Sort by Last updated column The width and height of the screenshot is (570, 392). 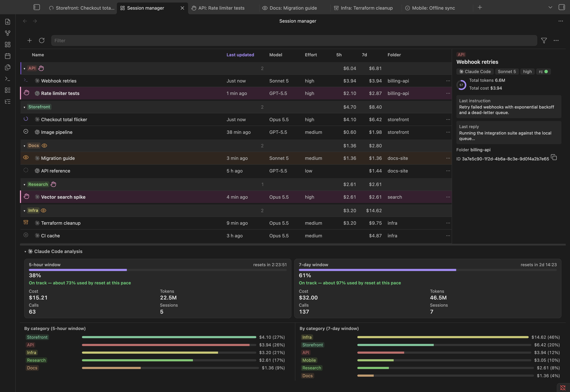240,55
